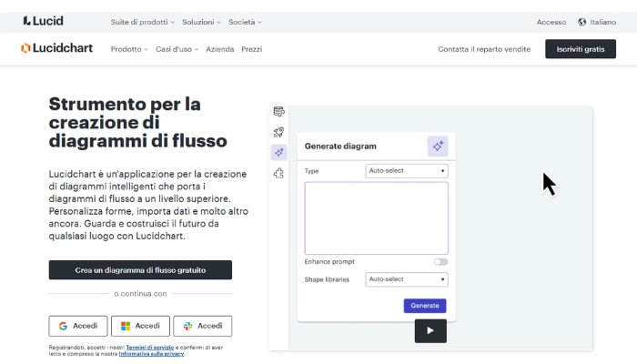This screenshot has width=637, height=364.
Task: Click Contatta il reparto vendite
Action: [x=484, y=49]
